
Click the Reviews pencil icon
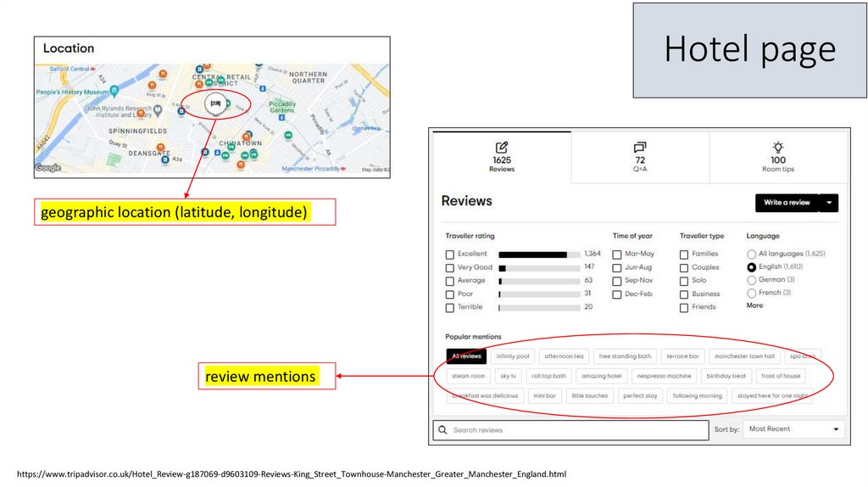[502, 147]
